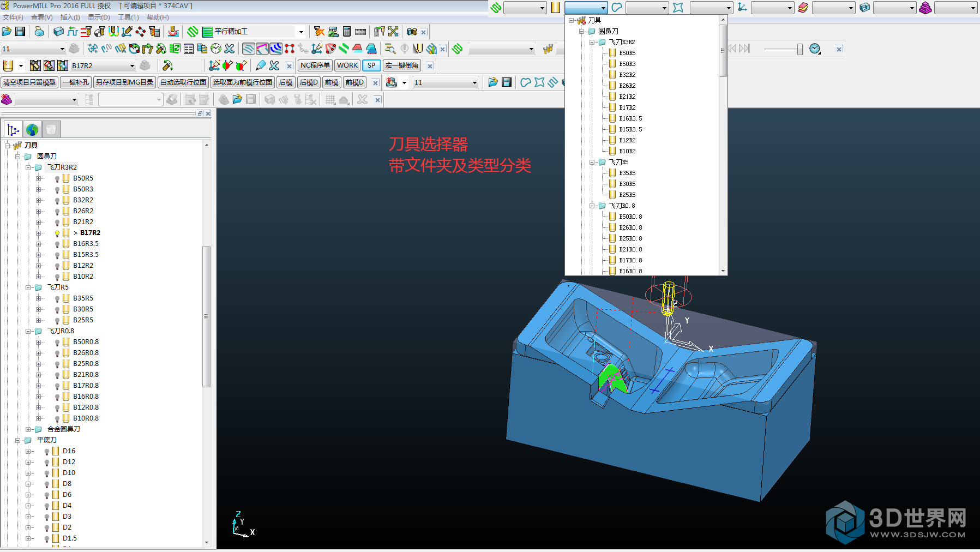This screenshot has width=980, height=552.
Task: Open the 平行精加工 strategy dropdown
Action: [301, 32]
